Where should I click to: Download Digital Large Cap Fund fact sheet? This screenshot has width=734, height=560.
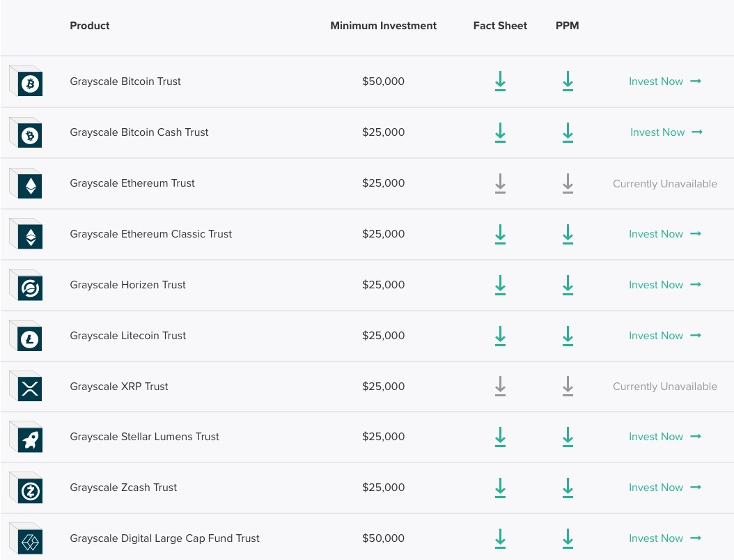[x=500, y=538]
